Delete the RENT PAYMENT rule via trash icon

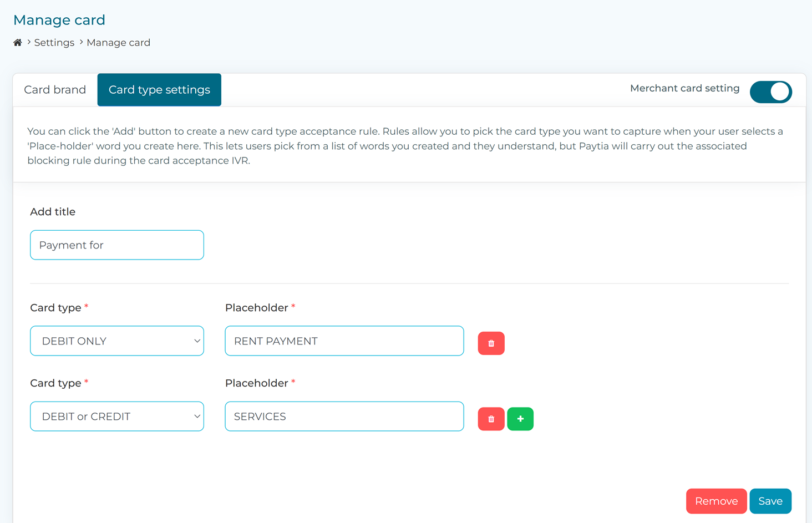[491, 343]
